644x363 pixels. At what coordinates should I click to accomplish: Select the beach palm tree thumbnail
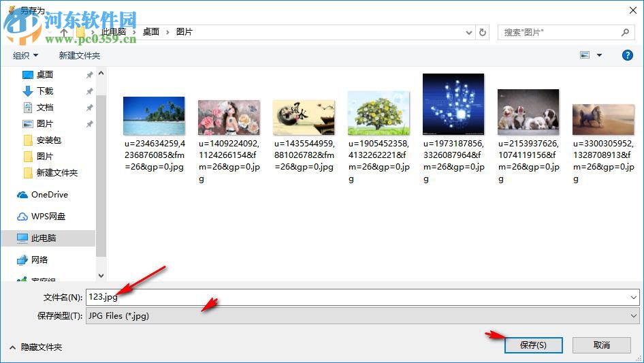pyautogui.click(x=154, y=116)
